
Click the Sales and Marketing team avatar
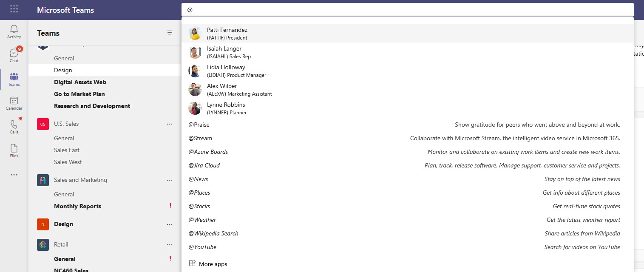[43, 180]
